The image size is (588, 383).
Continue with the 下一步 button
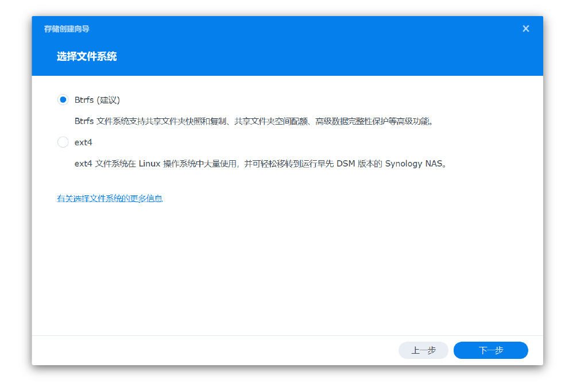pos(490,350)
